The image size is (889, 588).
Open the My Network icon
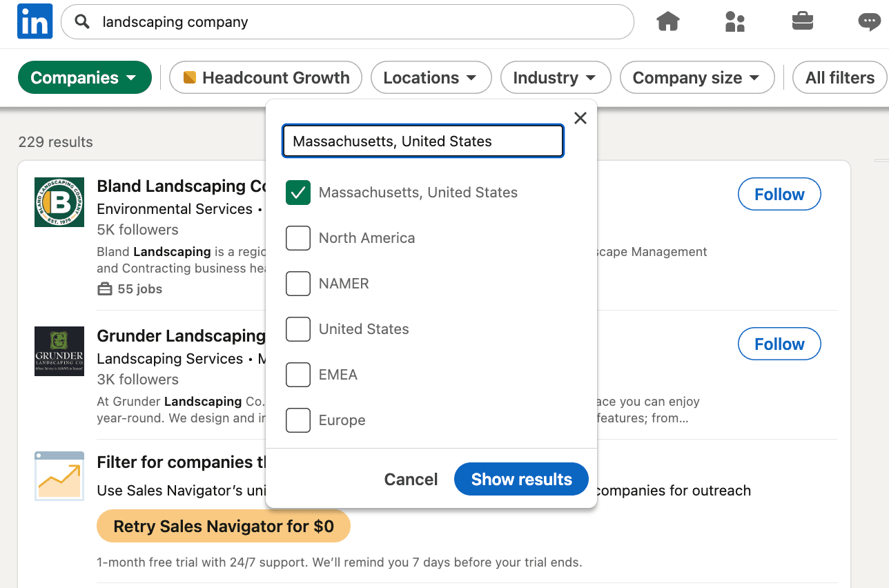(734, 21)
